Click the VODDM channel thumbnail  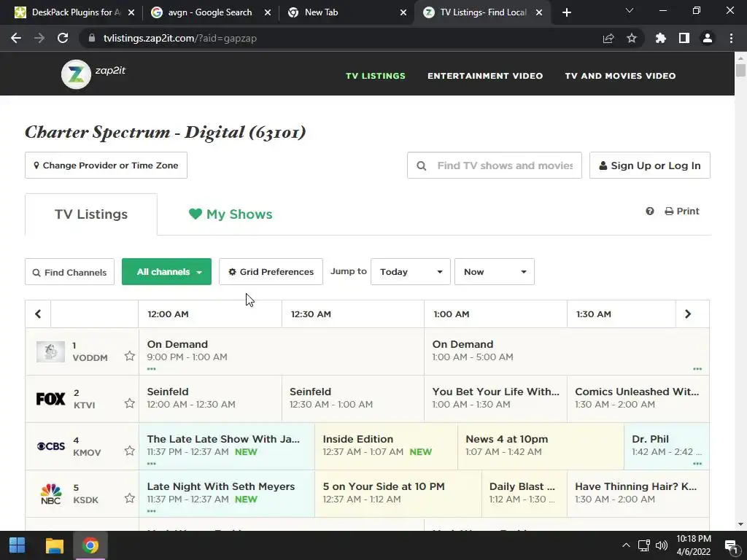point(50,351)
